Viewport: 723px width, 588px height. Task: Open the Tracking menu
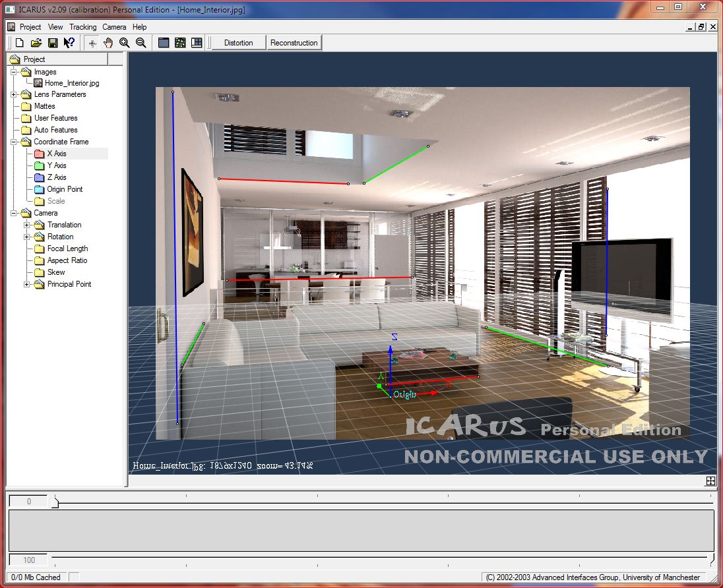(x=83, y=27)
